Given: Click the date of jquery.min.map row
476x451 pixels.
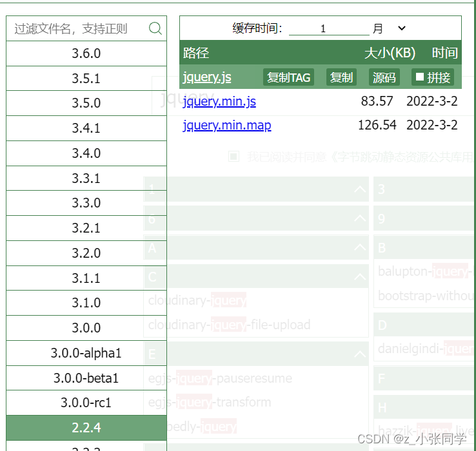Looking at the screenshot, I should 432,125.
